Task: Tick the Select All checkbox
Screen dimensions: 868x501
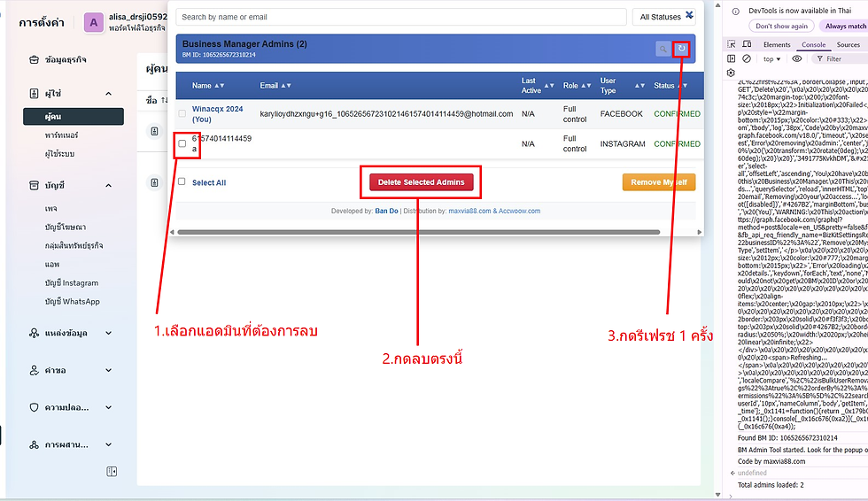Action: point(182,181)
